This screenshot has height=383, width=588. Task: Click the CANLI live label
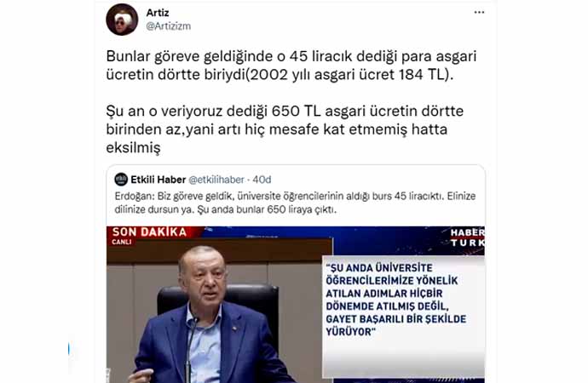[122, 243]
